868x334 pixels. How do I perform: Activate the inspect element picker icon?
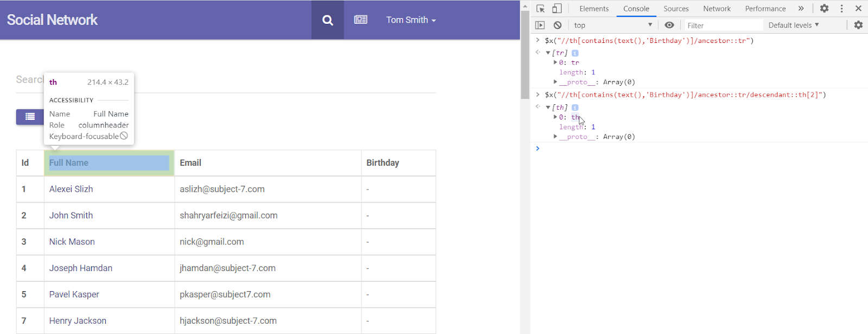(540, 9)
